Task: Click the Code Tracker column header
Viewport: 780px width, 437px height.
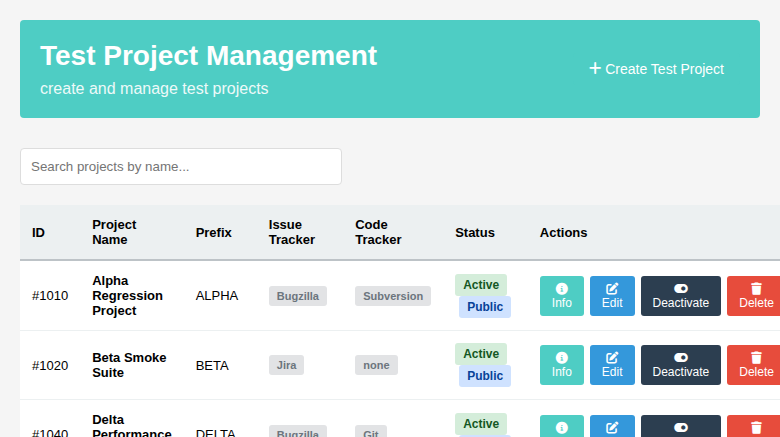Action: (x=378, y=232)
